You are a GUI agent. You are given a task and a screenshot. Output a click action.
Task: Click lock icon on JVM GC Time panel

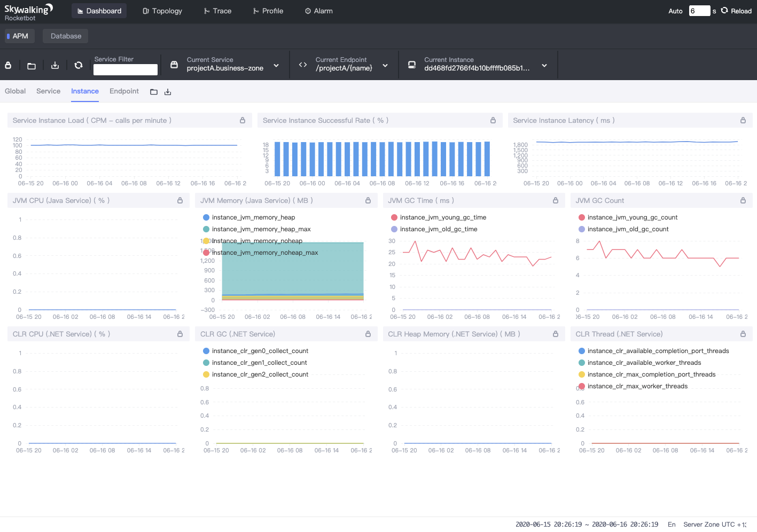click(x=556, y=200)
